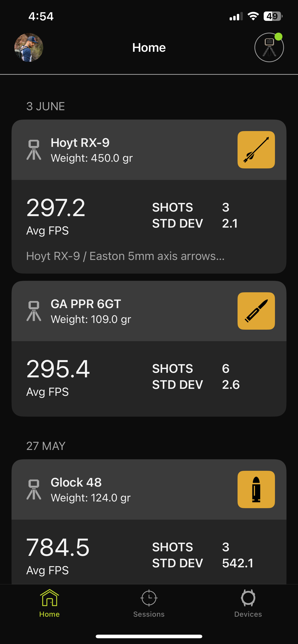The image size is (298, 644).
Task: Tap the connected chronograph device icon
Action: [269, 47]
